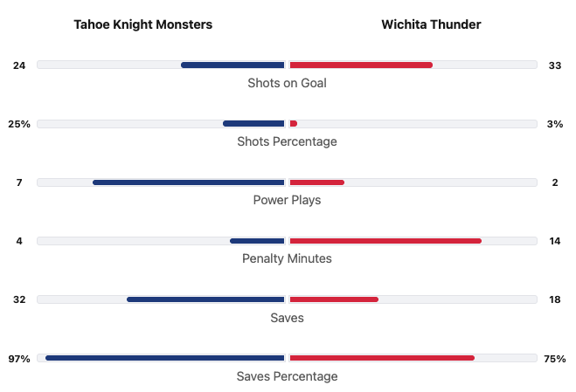Select the Saves stat label
Viewport: 576px width, 392px height.
point(287,318)
